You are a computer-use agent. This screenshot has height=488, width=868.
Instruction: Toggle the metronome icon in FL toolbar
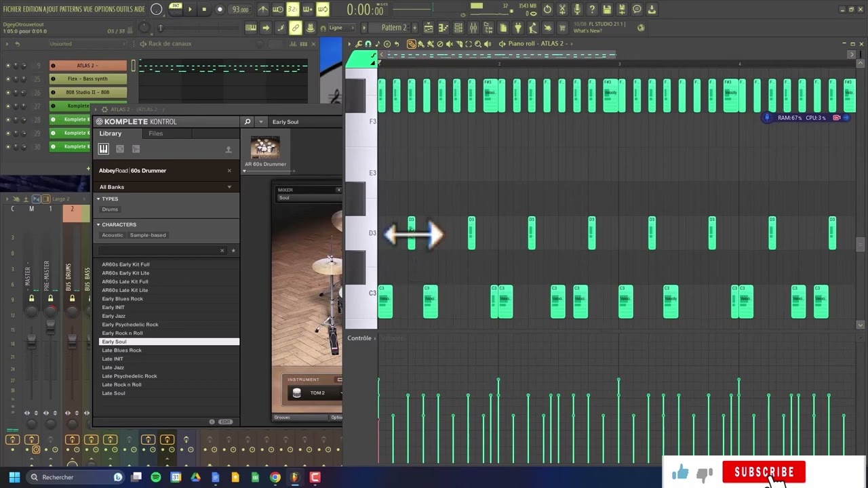point(263,9)
